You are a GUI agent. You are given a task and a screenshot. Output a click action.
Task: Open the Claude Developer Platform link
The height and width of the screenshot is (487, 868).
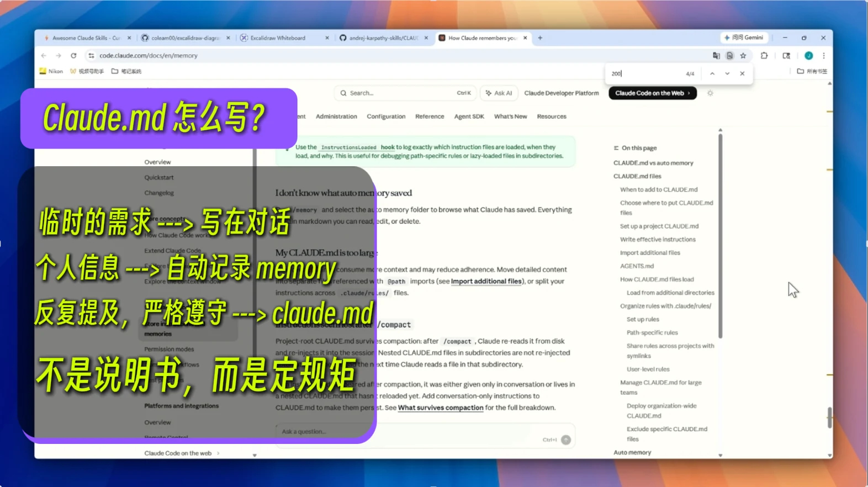coord(561,93)
